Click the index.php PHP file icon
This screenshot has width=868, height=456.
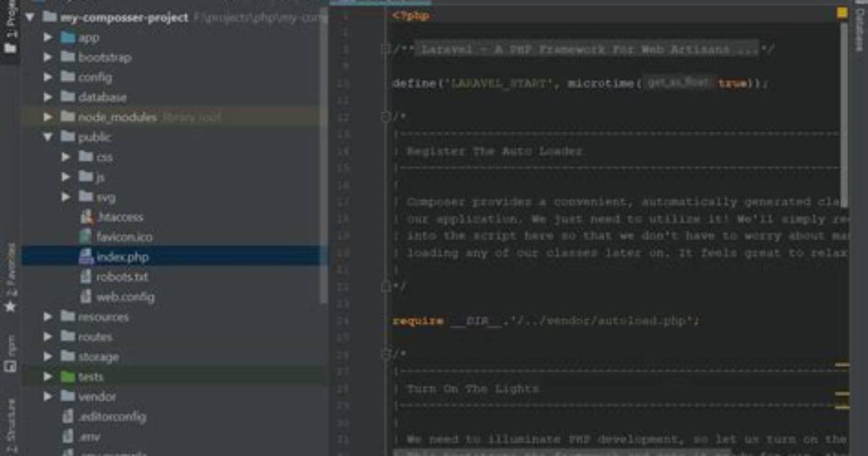tap(86, 256)
